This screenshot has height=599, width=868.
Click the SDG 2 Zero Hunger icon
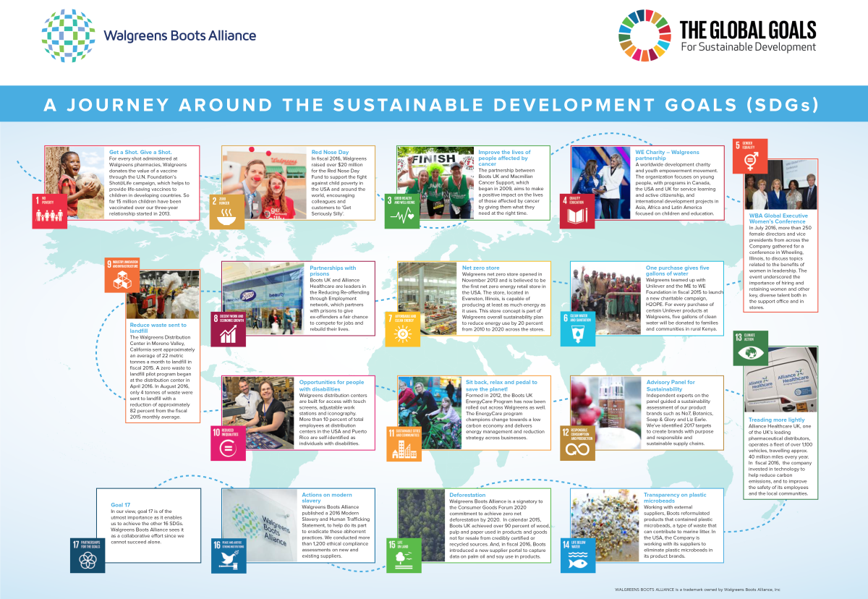click(226, 211)
